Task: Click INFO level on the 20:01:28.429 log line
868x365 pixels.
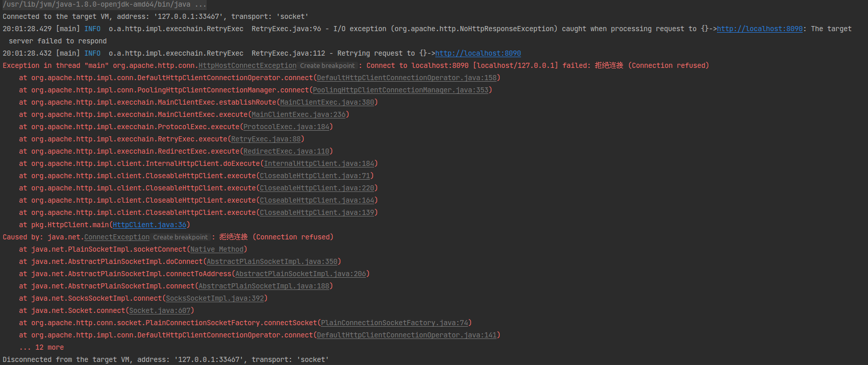Action: coord(92,29)
